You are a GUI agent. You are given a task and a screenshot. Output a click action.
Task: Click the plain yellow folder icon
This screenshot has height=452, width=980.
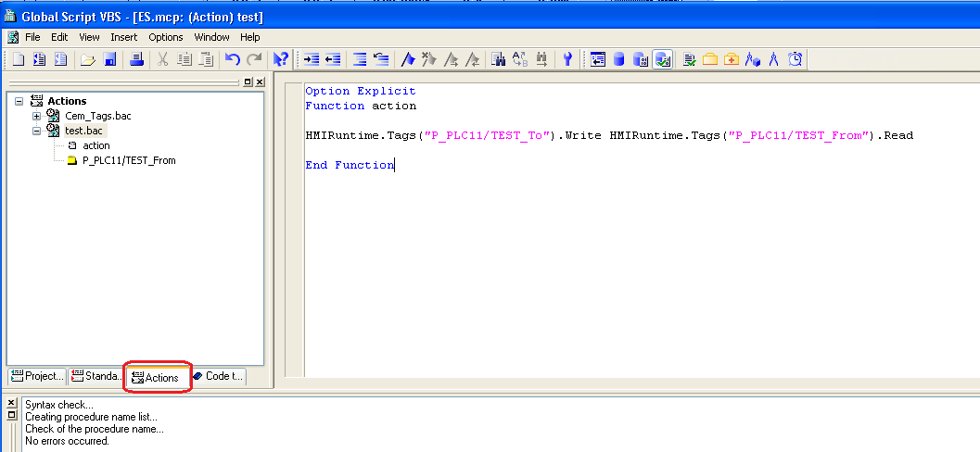710,59
